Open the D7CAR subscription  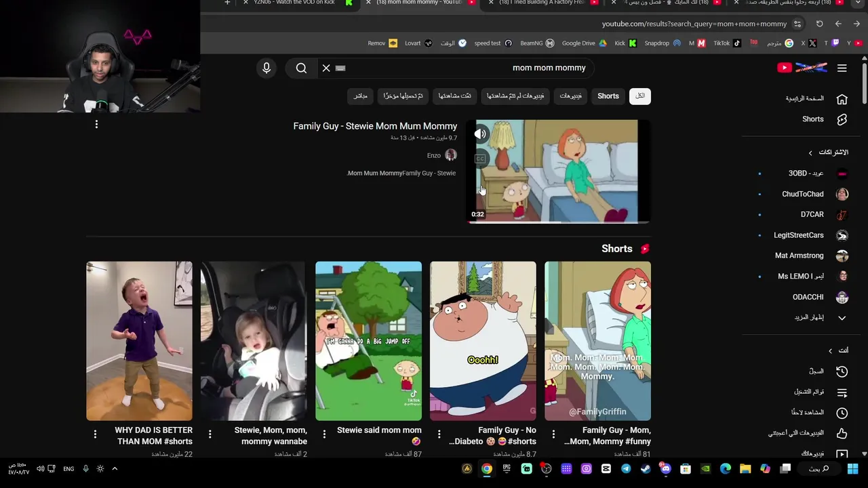click(x=803, y=215)
